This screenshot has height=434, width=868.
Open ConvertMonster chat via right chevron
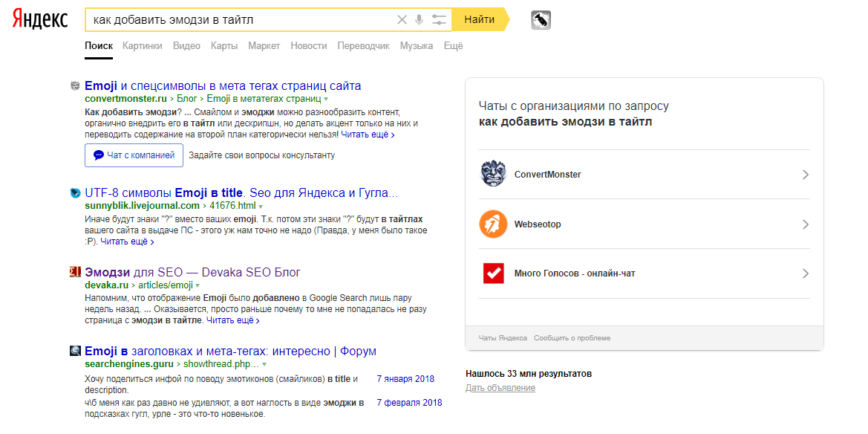tap(806, 175)
